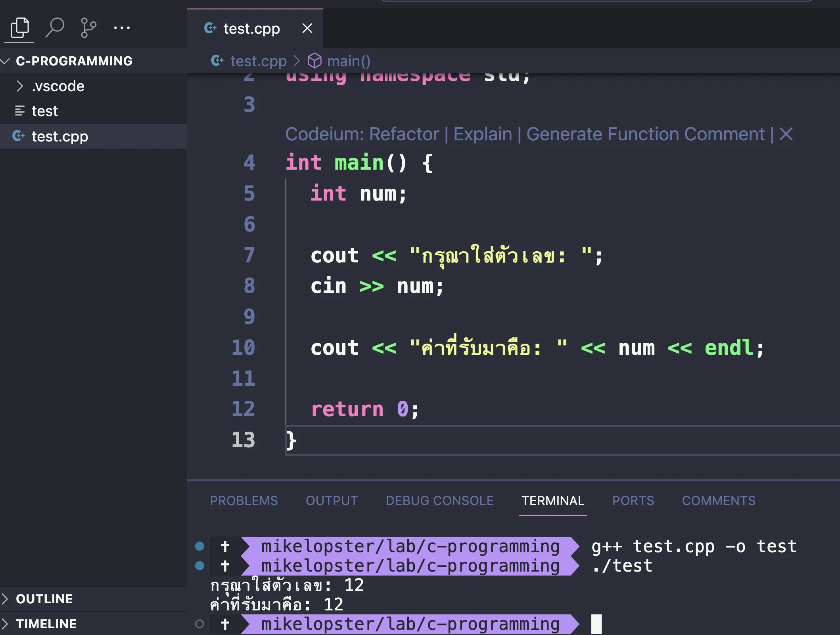
Task: Switch to the COMMENTS panel tab
Action: tap(719, 501)
